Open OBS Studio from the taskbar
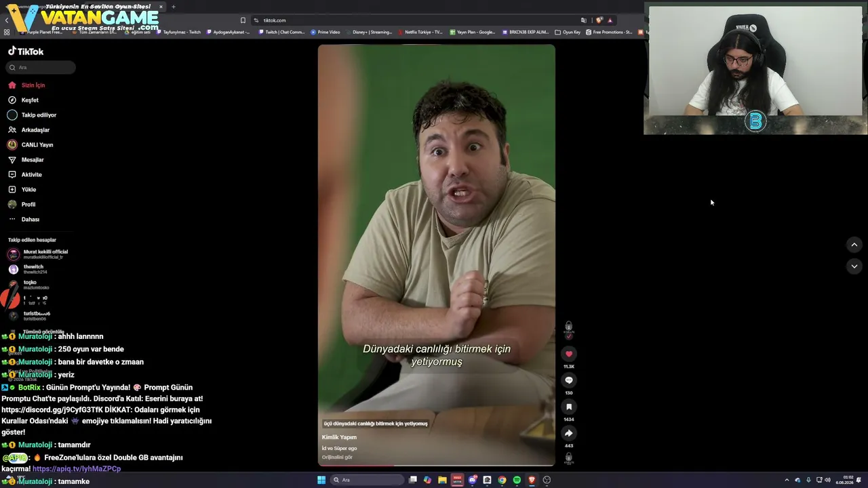This screenshot has width=868, height=488. pos(547,480)
